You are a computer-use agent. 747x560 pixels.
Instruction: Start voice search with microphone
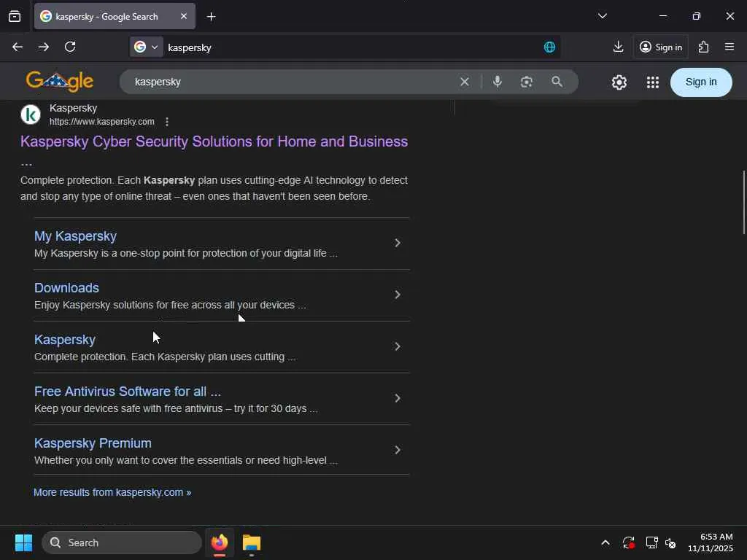tap(497, 82)
